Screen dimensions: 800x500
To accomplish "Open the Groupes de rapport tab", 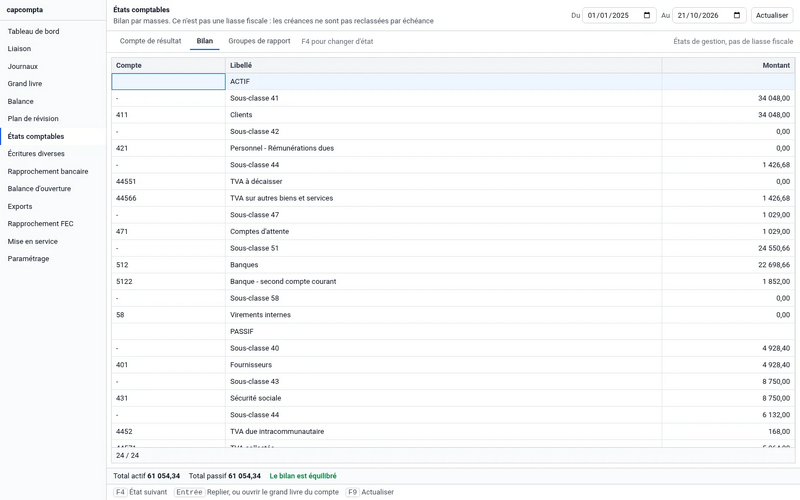I will coord(259,41).
